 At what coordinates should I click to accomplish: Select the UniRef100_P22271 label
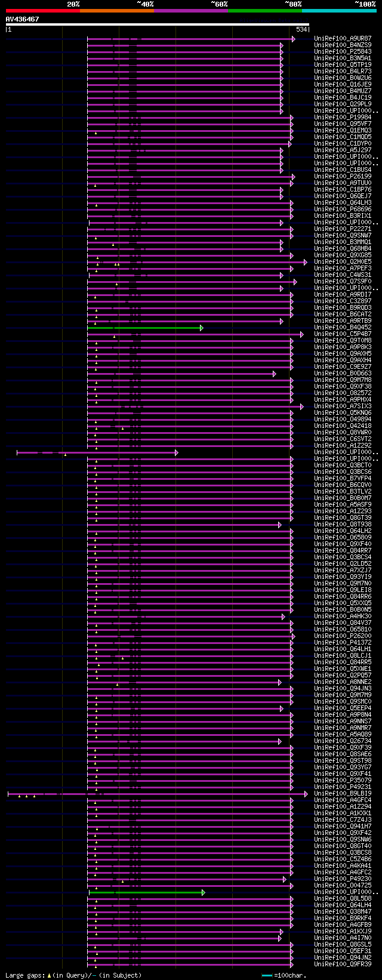(x=343, y=229)
